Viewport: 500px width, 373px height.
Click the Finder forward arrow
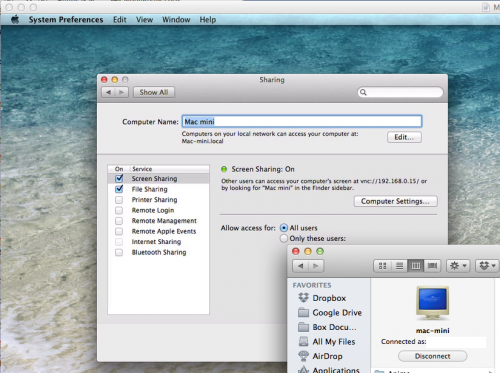coord(316,266)
